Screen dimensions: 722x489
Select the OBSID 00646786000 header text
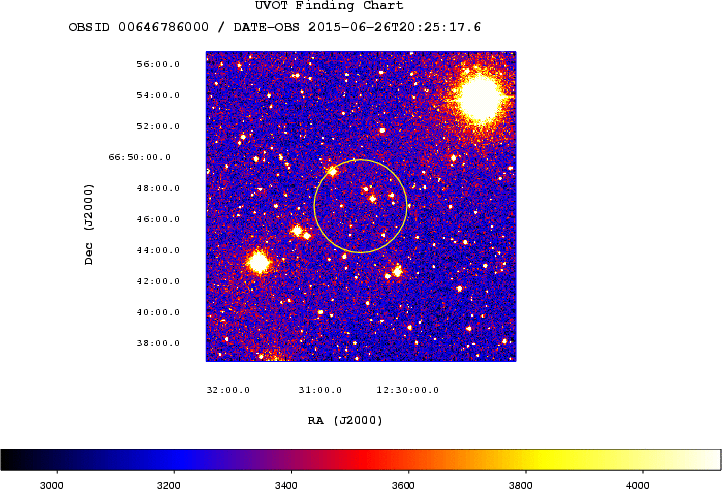(x=139, y=27)
